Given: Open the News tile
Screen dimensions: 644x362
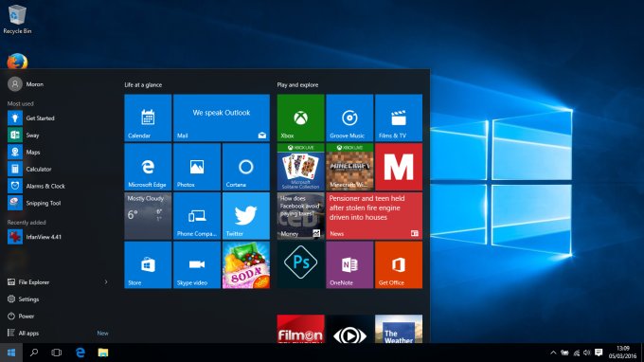Looking at the screenshot, I should [374, 216].
